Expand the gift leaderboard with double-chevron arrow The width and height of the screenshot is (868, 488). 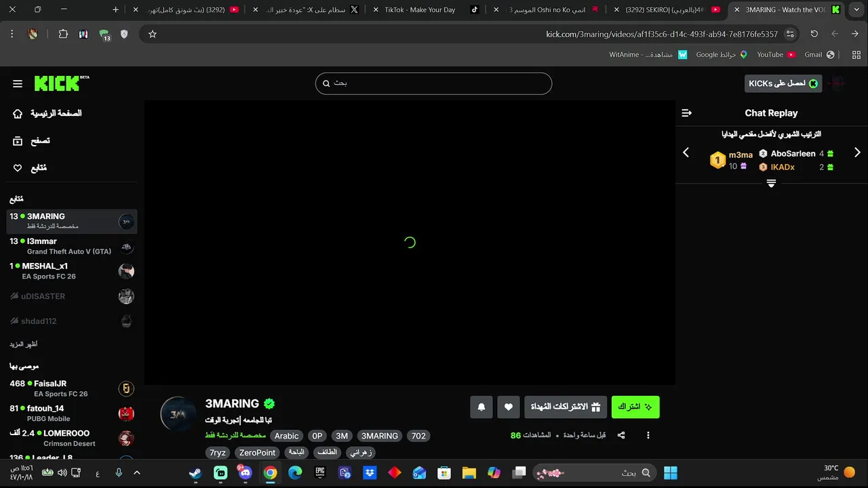click(x=771, y=184)
